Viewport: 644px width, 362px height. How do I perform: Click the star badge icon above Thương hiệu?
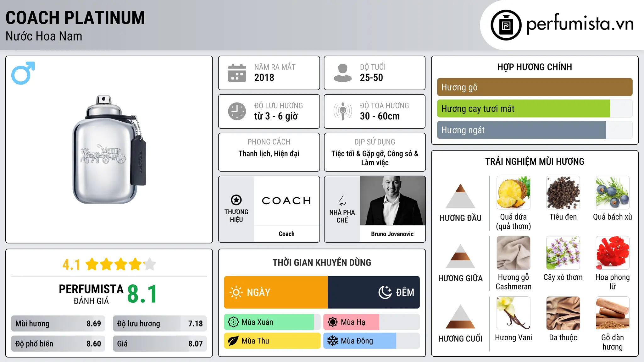[x=236, y=200]
